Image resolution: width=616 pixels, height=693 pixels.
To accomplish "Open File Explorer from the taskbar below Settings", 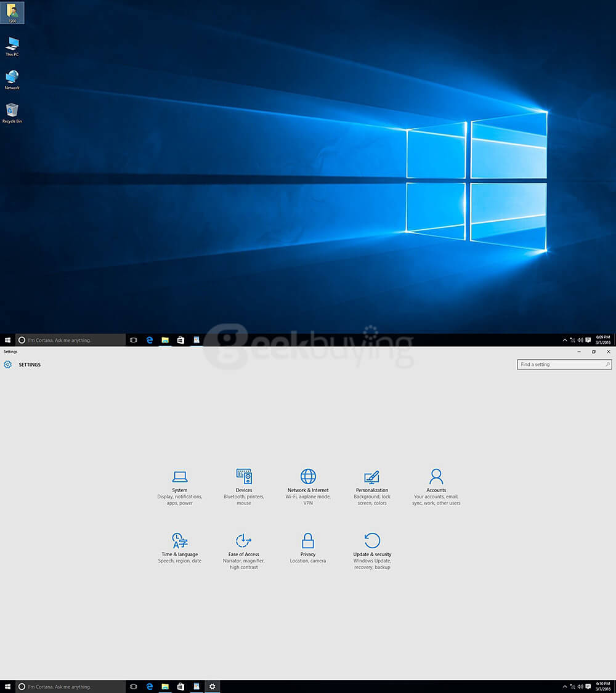I will point(165,686).
